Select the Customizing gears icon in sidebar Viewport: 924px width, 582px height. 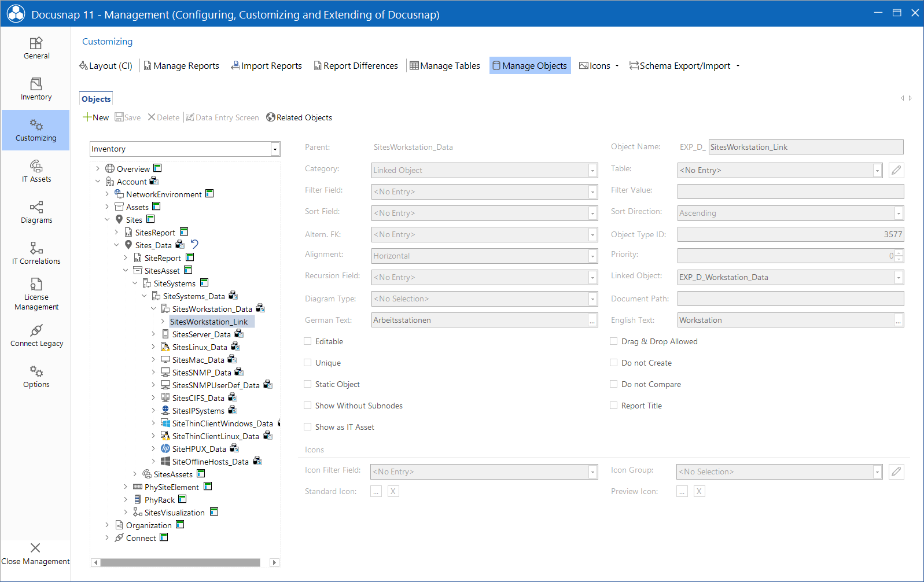[36, 124]
